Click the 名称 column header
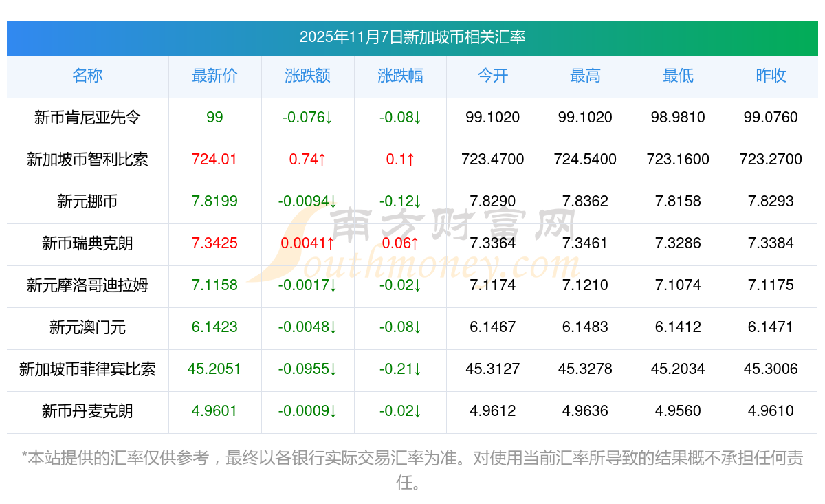Screen dimensions: 825x504 (87, 76)
